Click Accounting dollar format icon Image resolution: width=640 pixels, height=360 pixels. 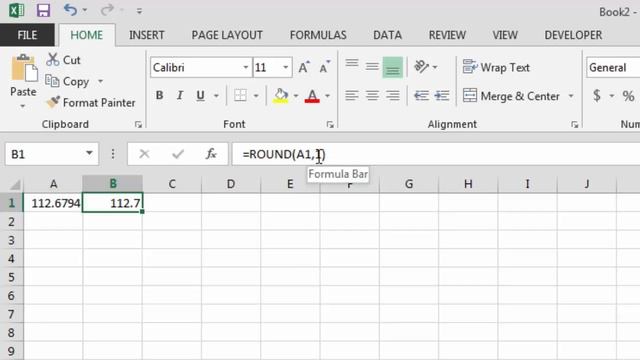point(597,96)
